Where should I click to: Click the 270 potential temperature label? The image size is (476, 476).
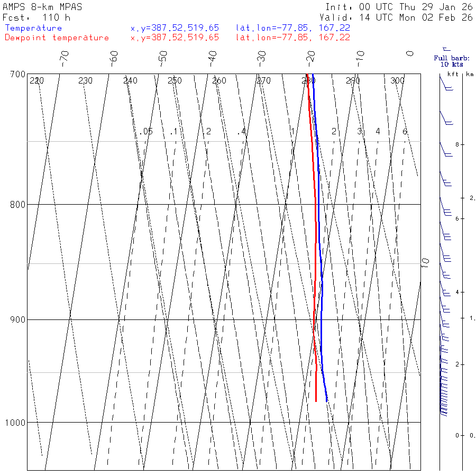(x=263, y=80)
